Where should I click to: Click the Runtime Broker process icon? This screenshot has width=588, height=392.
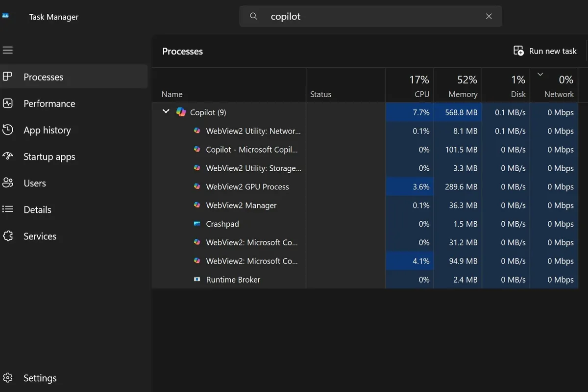point(197,279)
